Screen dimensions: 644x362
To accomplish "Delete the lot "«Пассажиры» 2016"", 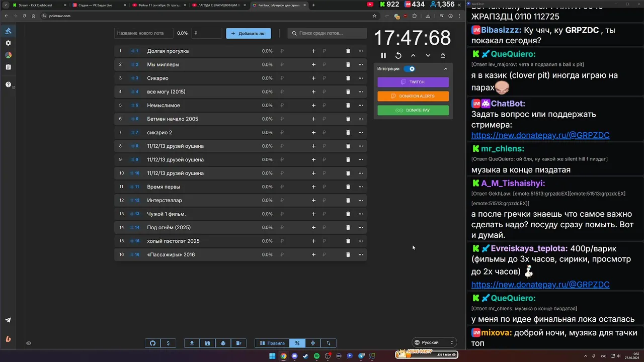I will point(348,254).
